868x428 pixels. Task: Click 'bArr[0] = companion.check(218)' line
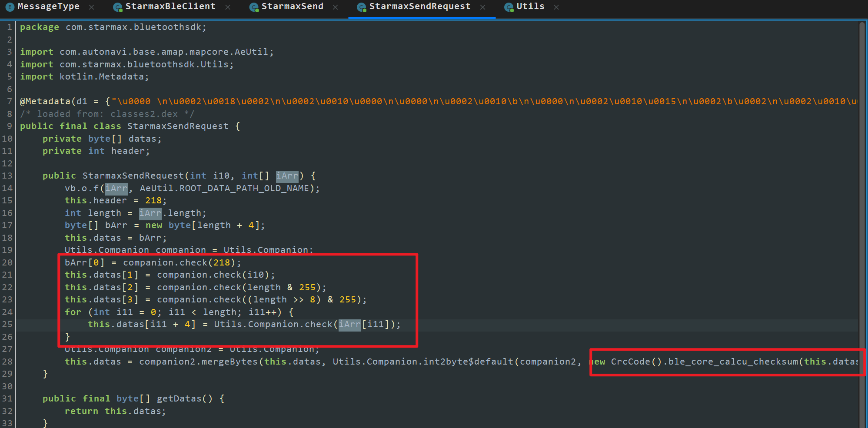pos(153,262)
